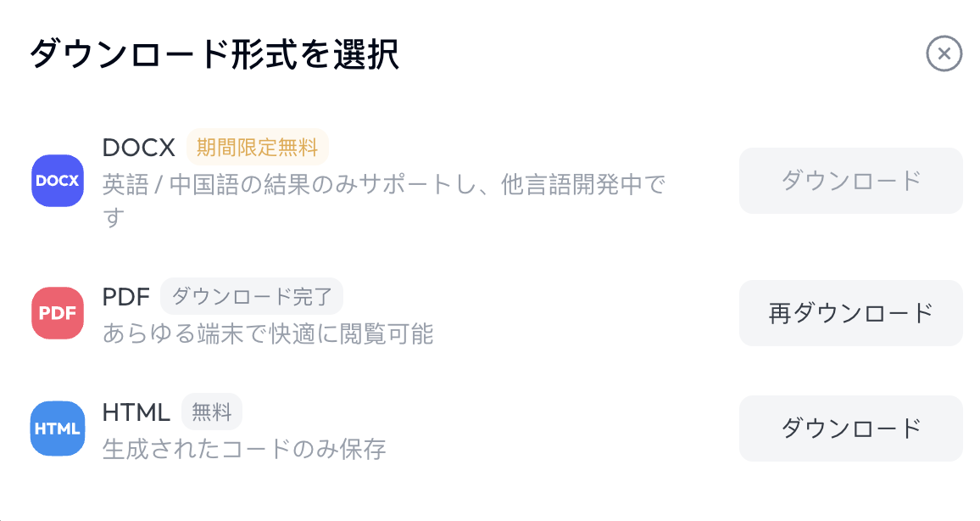
Task: Click the ダウンロード button for DOCX
Action: coord(850,181)
